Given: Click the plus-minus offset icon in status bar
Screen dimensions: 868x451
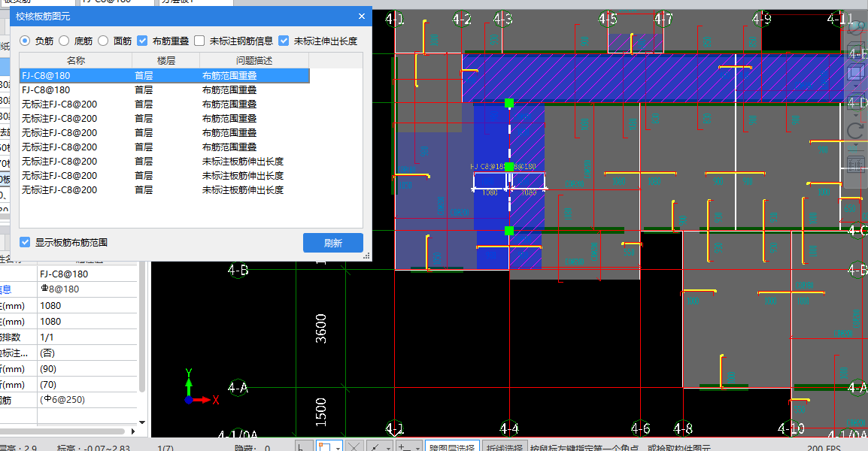Looking at the screenshot, I should (405, 446).
